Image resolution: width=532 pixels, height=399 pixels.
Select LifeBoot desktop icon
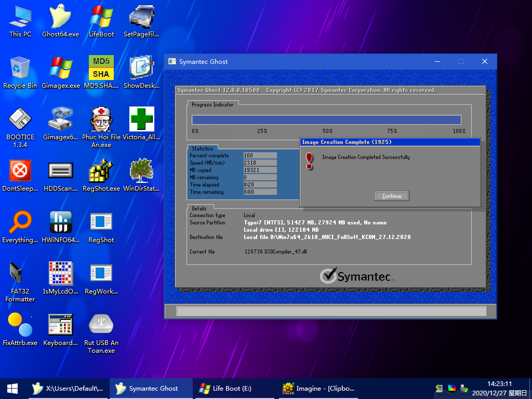click(x=101, y=21)
